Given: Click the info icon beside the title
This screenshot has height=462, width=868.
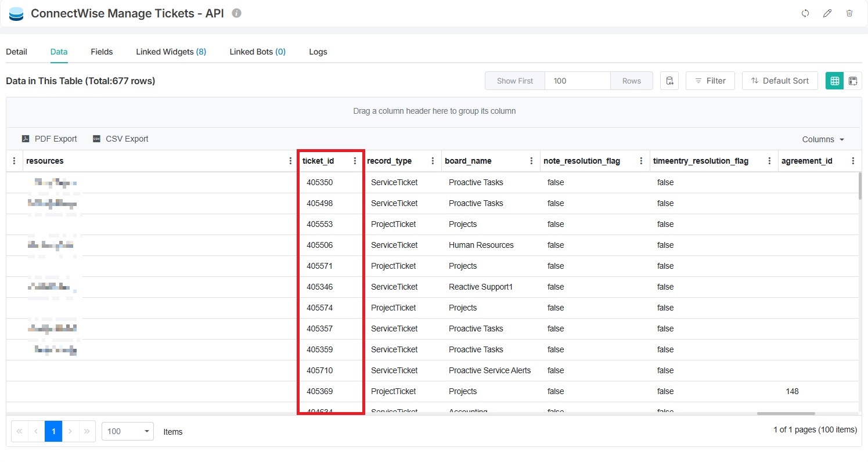Looking at the screenshot, I should [x=236, y=13].
